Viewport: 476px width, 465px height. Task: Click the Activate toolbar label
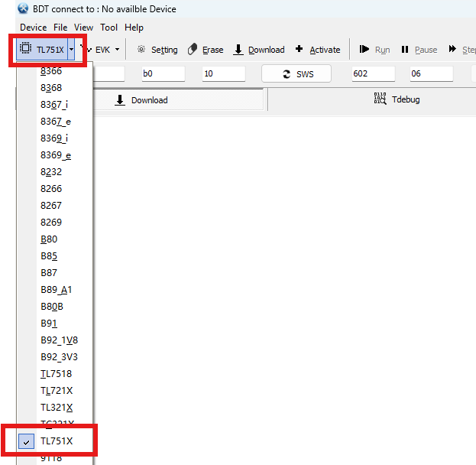(x=325, y=50)
